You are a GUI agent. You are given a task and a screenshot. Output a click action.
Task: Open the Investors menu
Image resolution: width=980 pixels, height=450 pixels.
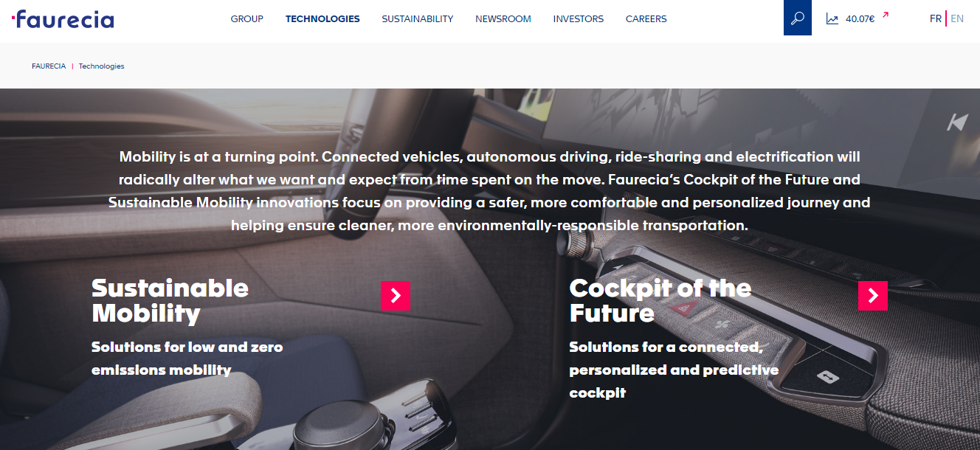point(579,19)
